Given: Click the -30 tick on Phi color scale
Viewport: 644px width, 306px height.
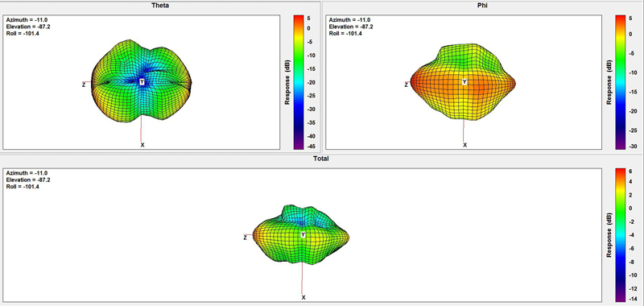Looking at the screenshot, I should [x=633, y=147].
